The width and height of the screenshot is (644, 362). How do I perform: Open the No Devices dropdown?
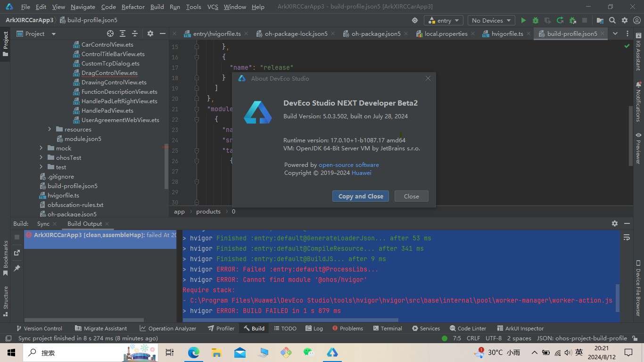point(491,20)
